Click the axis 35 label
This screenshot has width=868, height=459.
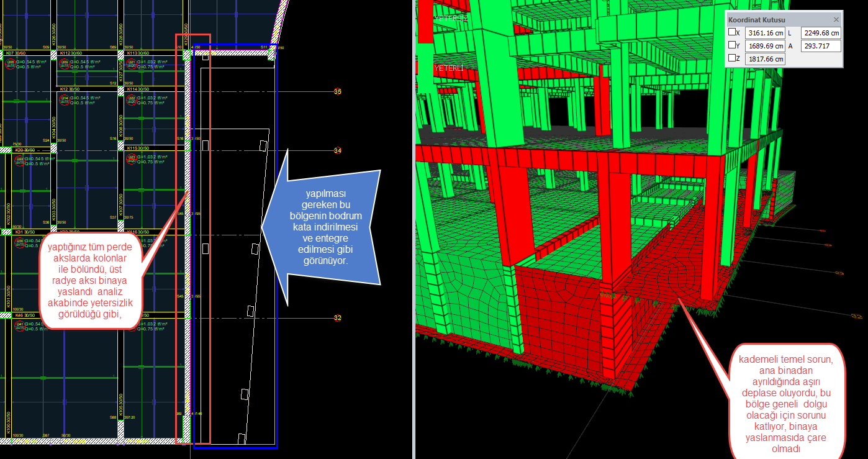pyautogui.click(x=338, y=92)
